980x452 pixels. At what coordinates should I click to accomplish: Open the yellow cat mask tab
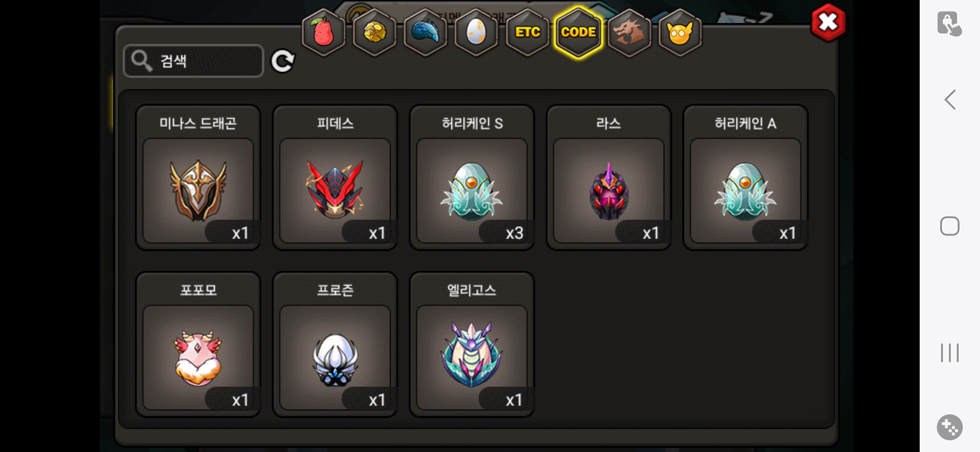point(680,33)
